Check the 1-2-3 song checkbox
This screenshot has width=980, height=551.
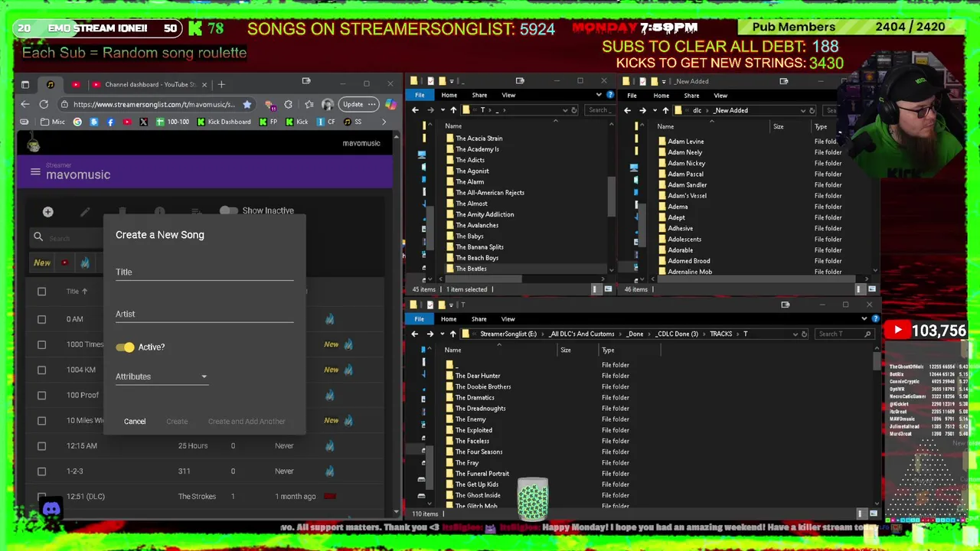click(x=41, y=471)
